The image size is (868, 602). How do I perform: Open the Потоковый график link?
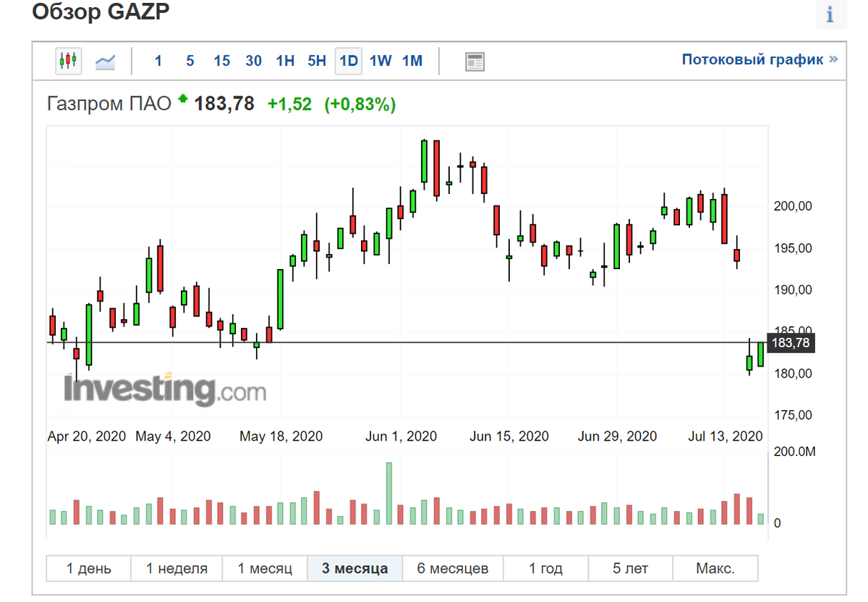(759, 59)
